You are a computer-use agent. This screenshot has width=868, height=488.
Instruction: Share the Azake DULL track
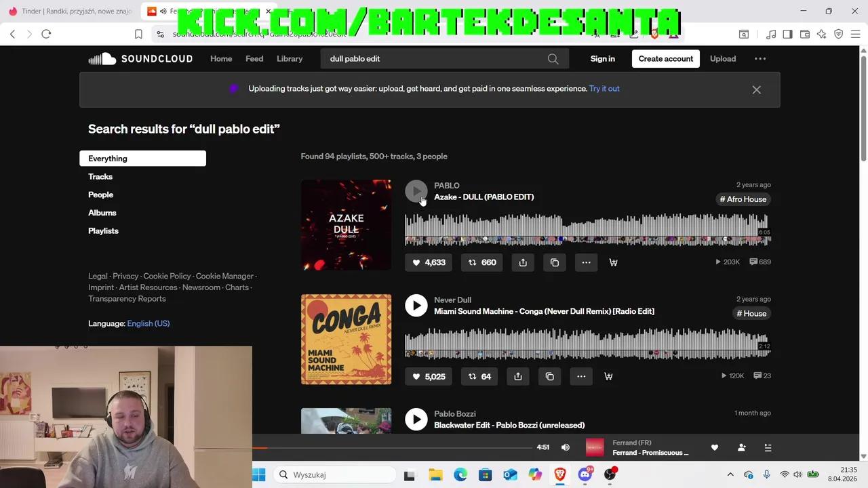pos(523,262)
